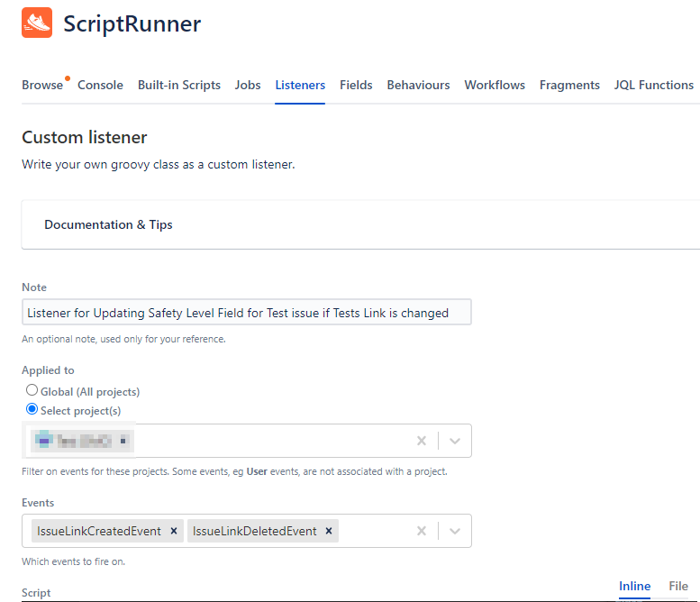
Task: Switch to the JQL Functions tab
Action: [653, 85]
